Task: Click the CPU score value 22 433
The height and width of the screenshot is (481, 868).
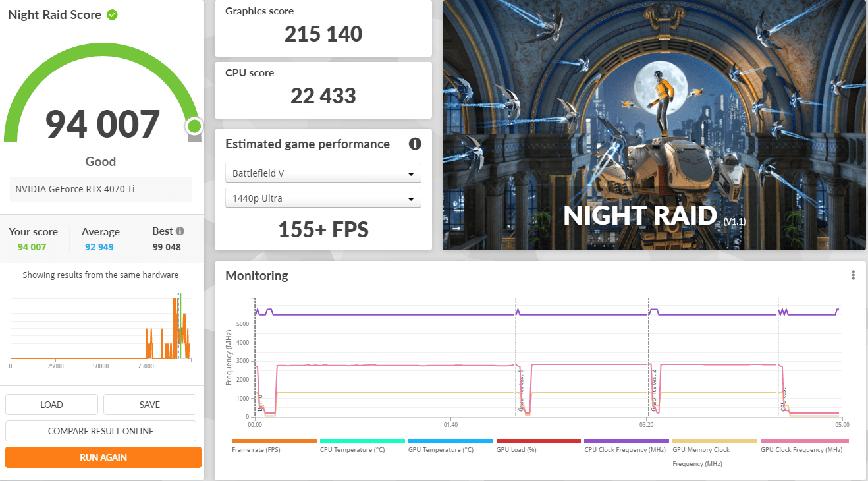Action: pyautogui.click(x=323, y=96)
